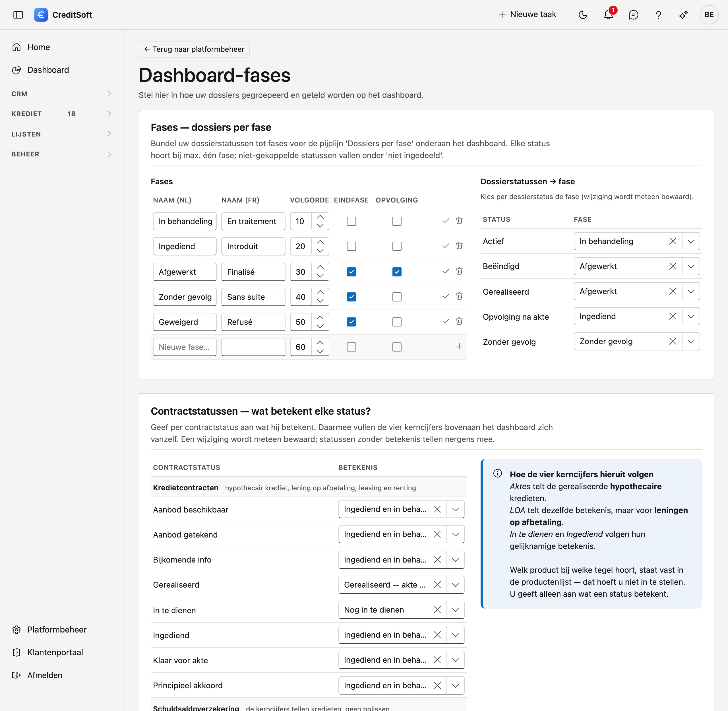Open fase dropdown for Gerealiseerd status
This screenshot has width=728, height=711.
[x=691, y=291]
